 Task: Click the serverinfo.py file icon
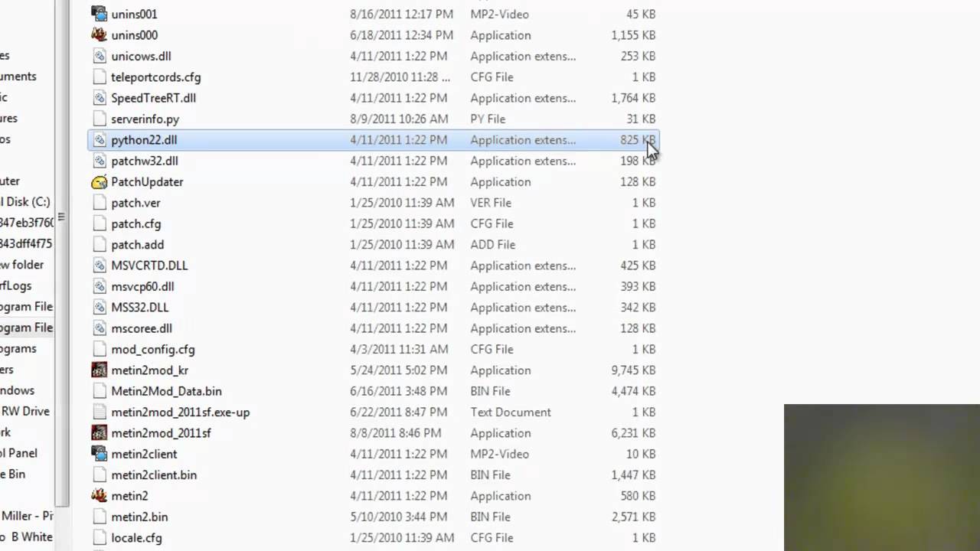point(99,119)
